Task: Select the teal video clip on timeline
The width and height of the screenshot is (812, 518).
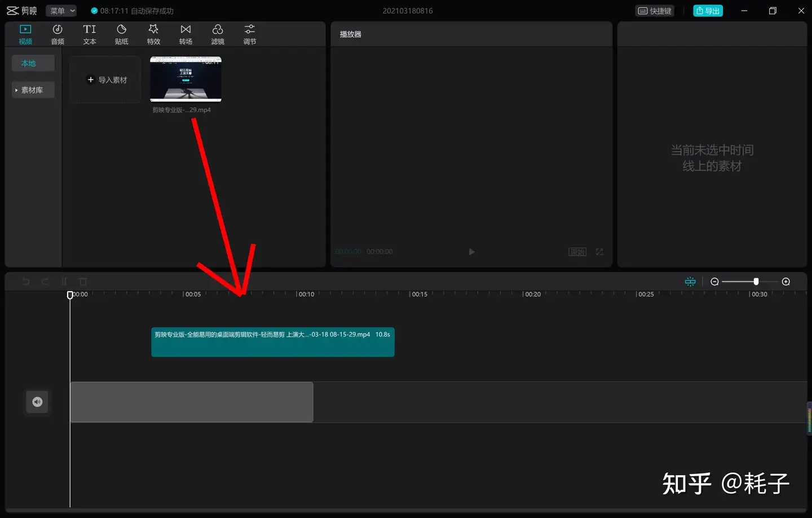Action: pos(273,342)
